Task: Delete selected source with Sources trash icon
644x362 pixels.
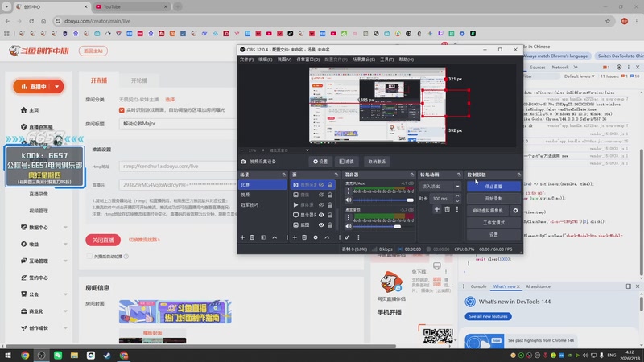Action: [x=304, y=237]
